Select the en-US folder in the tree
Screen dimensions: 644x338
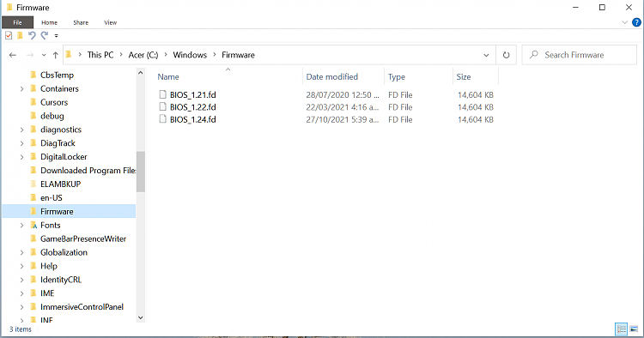pos(52,197)
